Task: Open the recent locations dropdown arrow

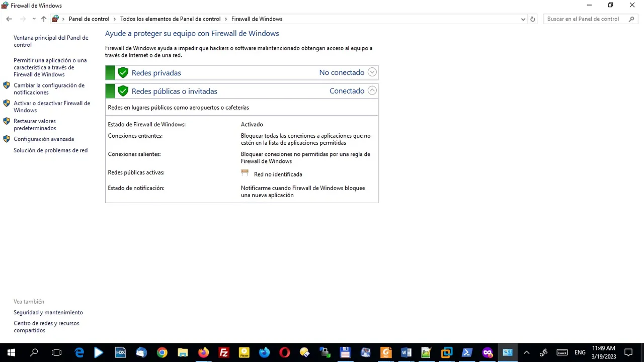Action: click(x=34, y=19)
